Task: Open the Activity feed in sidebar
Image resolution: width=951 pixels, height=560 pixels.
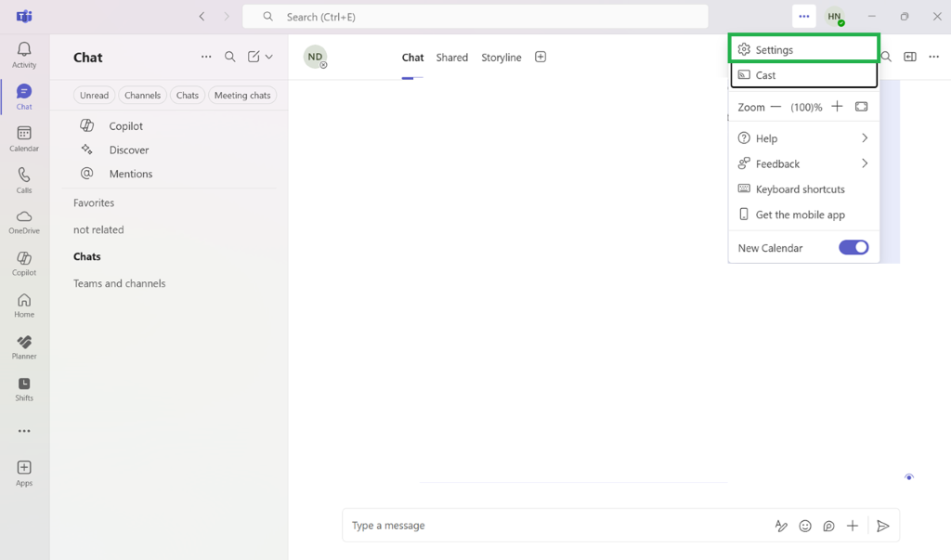Action: click(24, 55)
